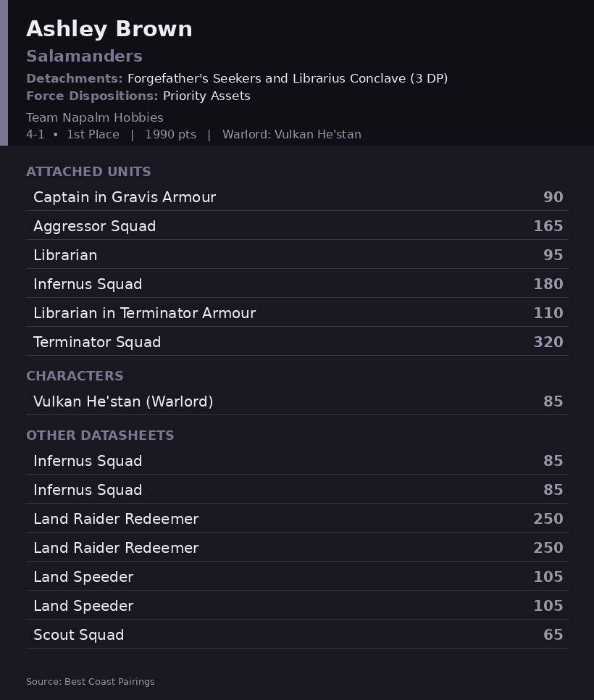Select the Terminator Squad row
This screenshot has height=700, width=594.
click(x=297, y=342)
